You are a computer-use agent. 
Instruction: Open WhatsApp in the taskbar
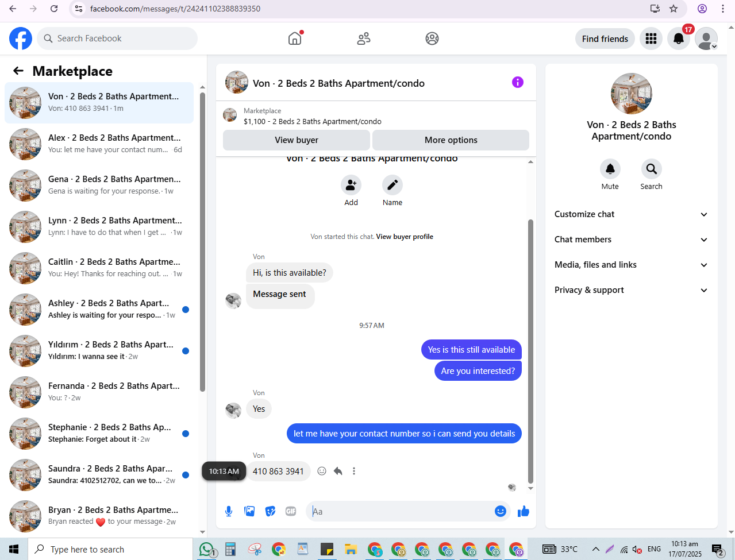[207, 550]
